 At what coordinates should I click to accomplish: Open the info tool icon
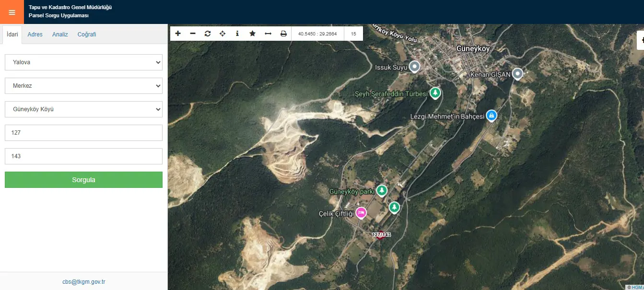[237, 34]
